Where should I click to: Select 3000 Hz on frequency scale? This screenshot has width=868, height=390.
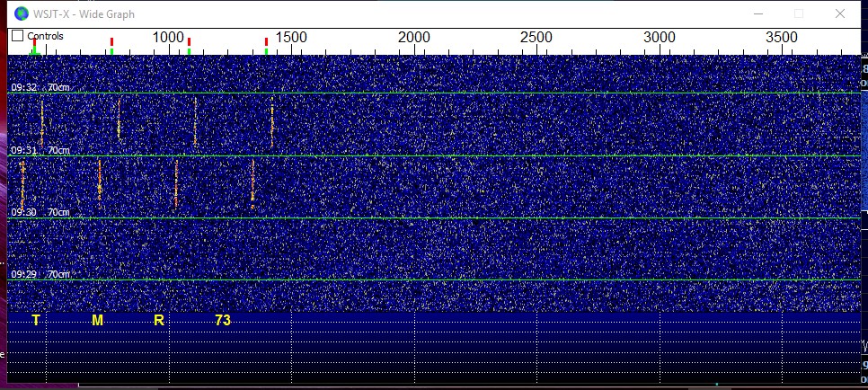click(660, 37)
